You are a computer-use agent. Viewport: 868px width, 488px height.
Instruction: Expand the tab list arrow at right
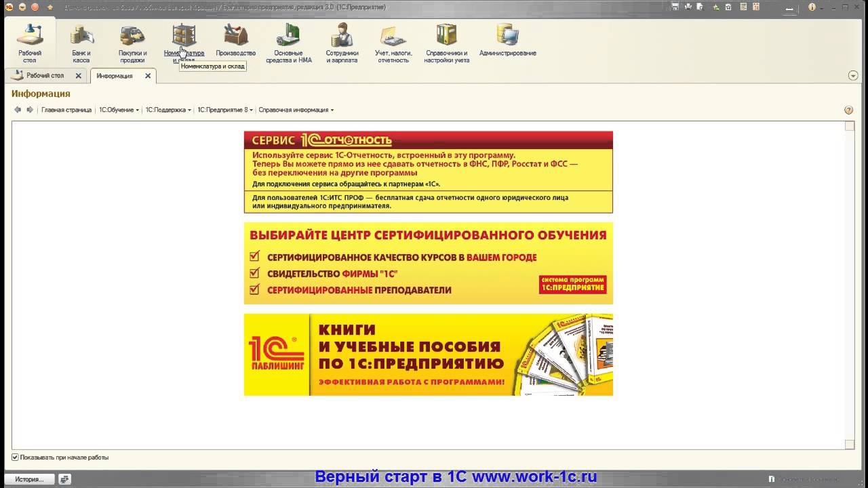click(x=853, y=75)
